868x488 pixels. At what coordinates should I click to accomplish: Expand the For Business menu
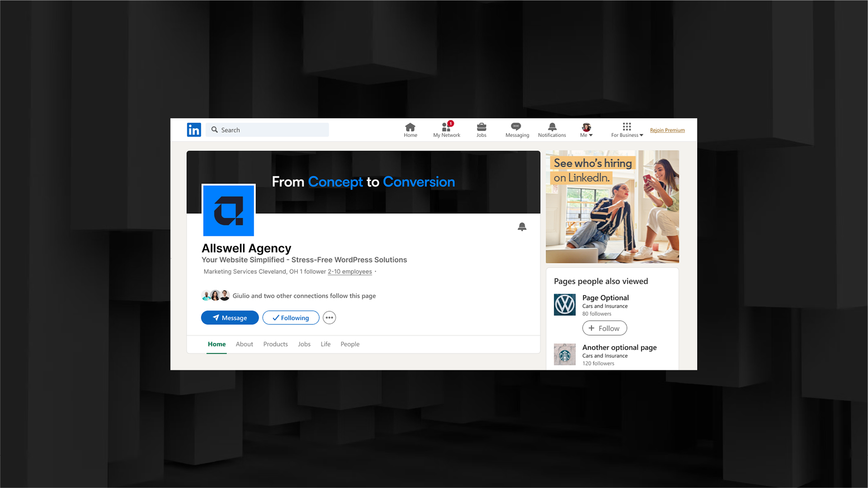pos(627,130)
